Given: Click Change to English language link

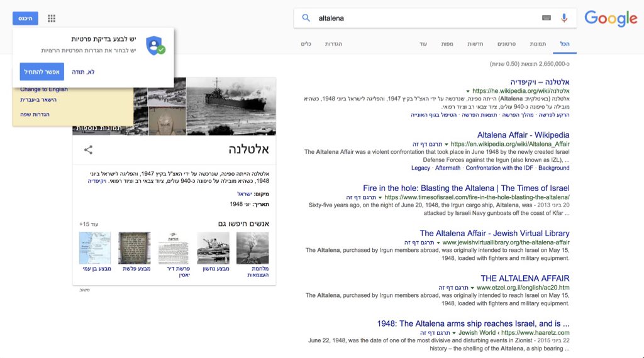Looking at the screenshot, I should tap(44, 89).
